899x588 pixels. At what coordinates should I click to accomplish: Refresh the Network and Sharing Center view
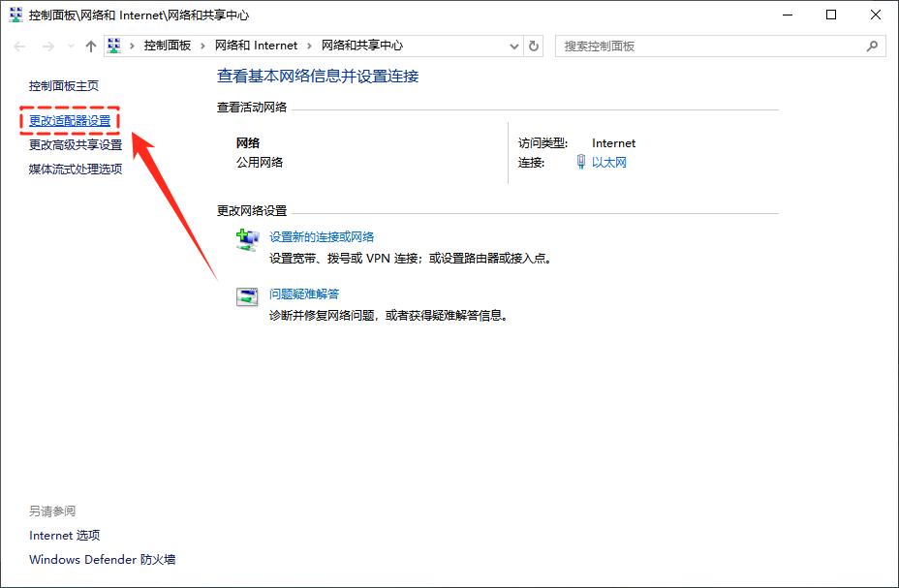(534, 46)
